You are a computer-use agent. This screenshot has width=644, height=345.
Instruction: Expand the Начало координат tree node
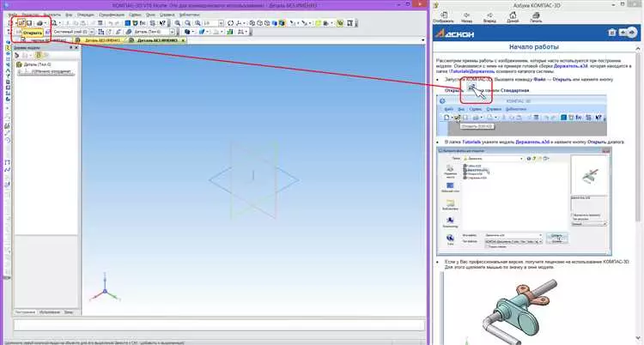coord(19,71)
